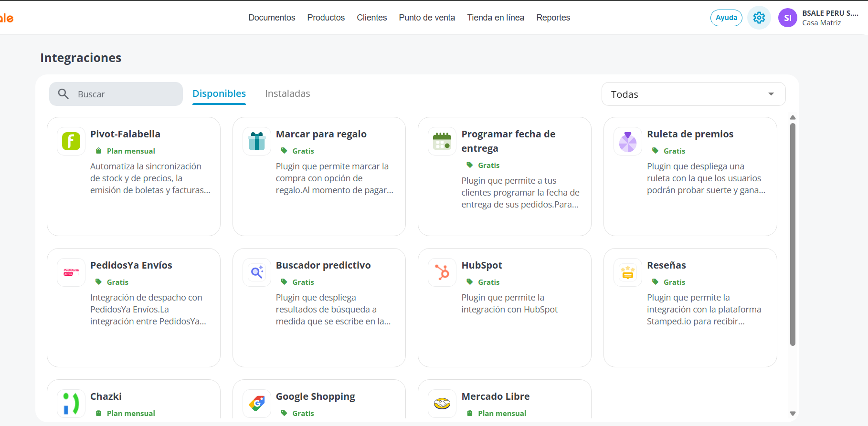Click the Integraciones page heading

(81, 58)
